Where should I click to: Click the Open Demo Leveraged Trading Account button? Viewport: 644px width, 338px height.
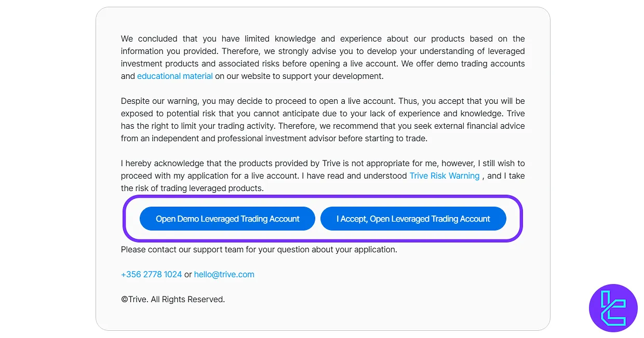click(227, 219)
